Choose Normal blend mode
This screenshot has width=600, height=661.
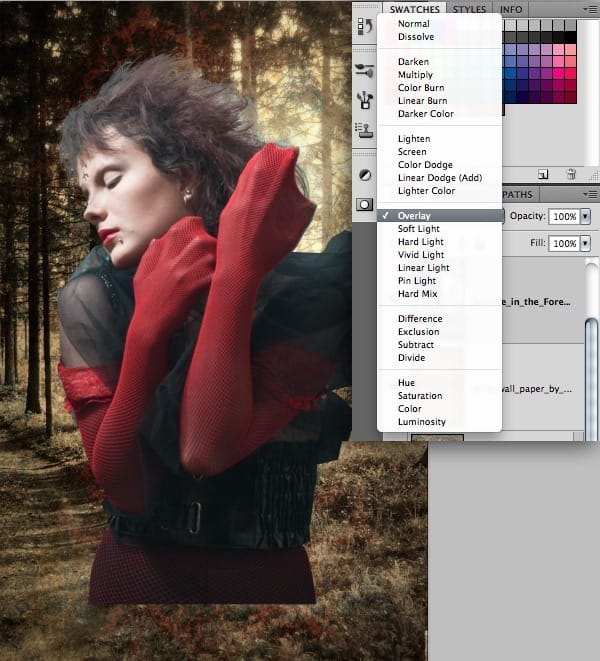(439, 24)
